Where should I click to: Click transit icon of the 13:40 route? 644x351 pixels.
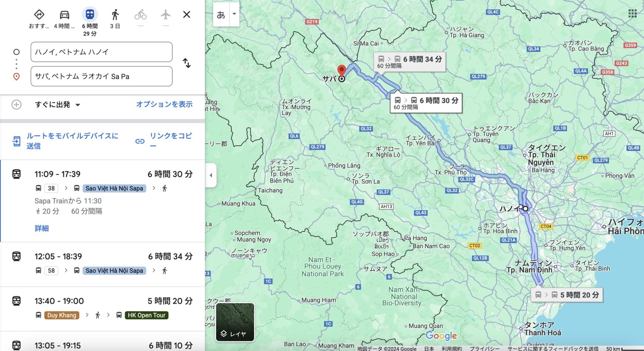pyautogui.click(x=16, y=301)
